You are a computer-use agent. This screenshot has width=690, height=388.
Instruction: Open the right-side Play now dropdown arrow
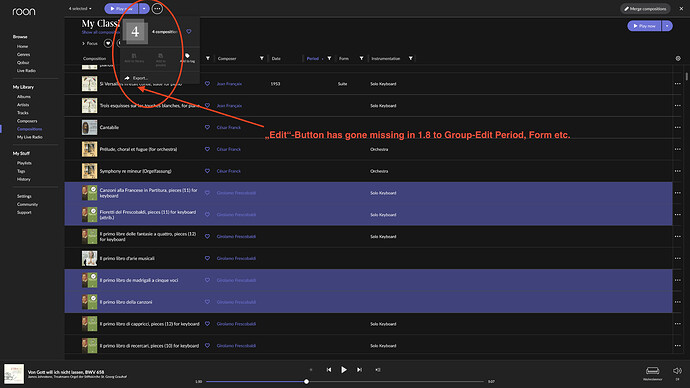pos(667,26)
